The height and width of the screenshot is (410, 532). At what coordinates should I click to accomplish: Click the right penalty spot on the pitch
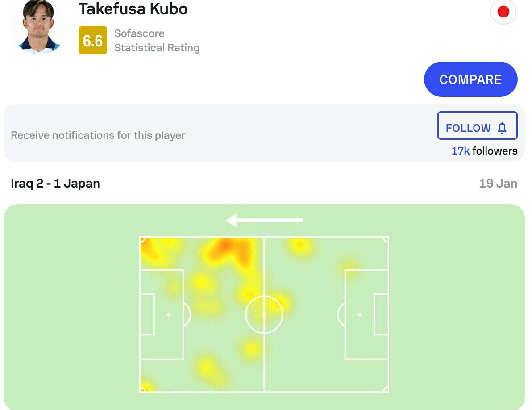tap(360, 314)
